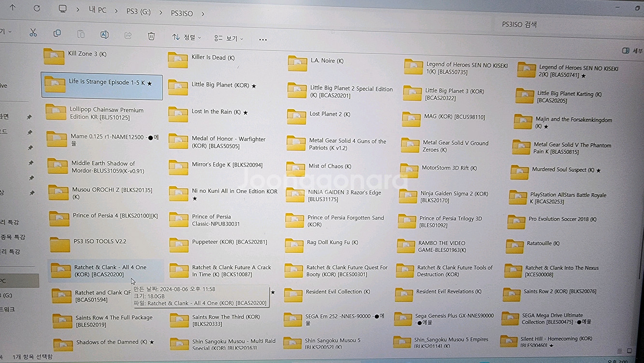Switch to details list view in status bar
Viewport: 644px width, 363px height.
click(x=620, y=351)
